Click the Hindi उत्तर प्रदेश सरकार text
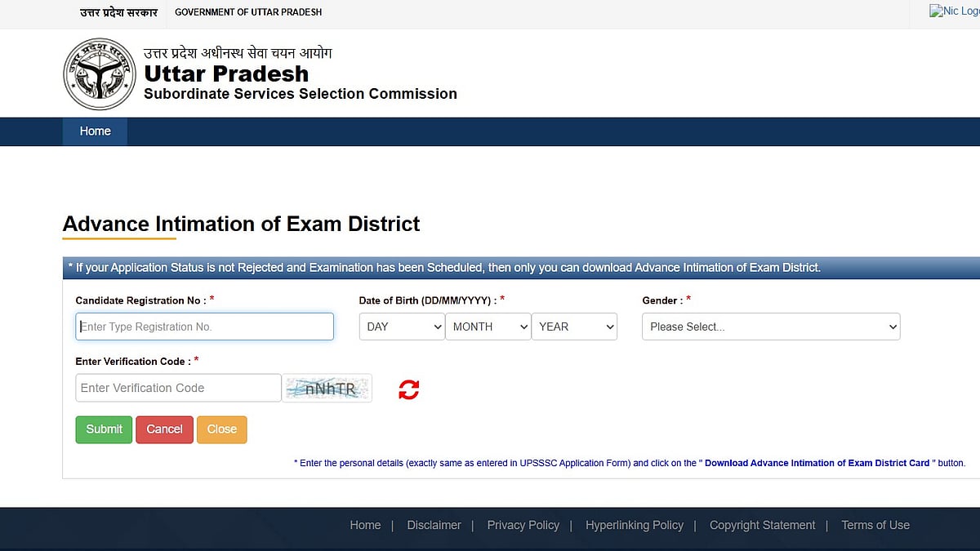 (x=118, y=12)
